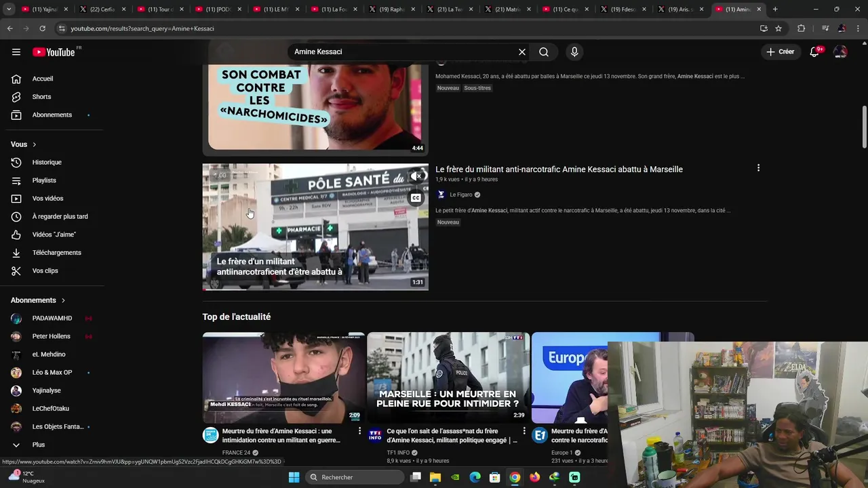The width and height of the screenshot is (868, 488).
Task: Clear the search query with the X
Action: [x=522, y=52]
